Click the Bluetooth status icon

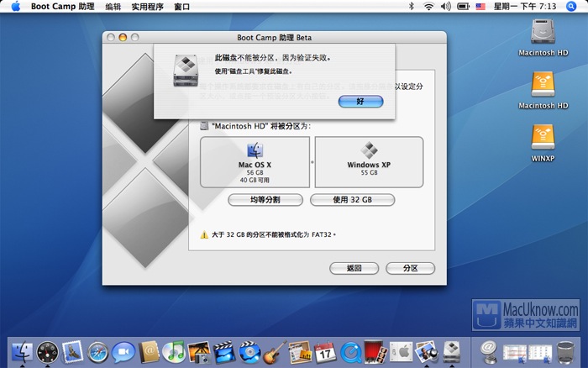[x=412, y=6]
